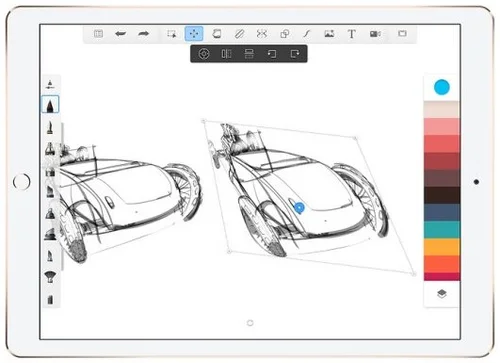Tap the circular target icon in transform bar
The image size is (500, 363).
(204, 54)
